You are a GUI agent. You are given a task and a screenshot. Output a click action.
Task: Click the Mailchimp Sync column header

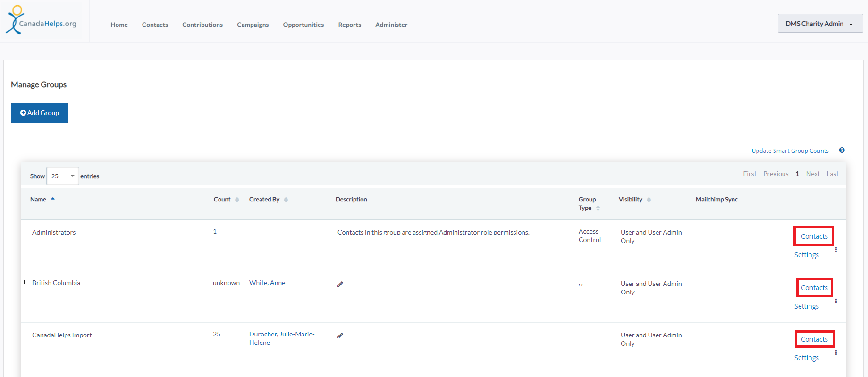716,200
